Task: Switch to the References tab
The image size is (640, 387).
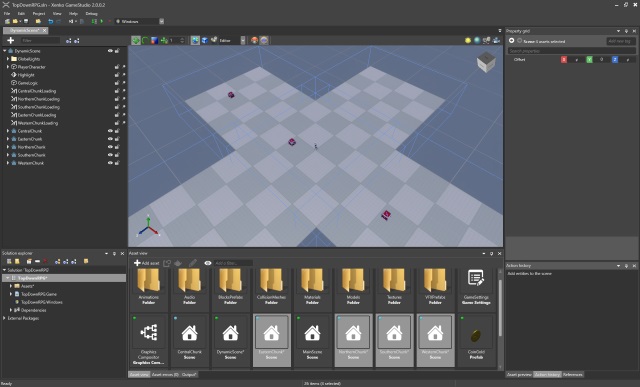Action: [573, 374]
